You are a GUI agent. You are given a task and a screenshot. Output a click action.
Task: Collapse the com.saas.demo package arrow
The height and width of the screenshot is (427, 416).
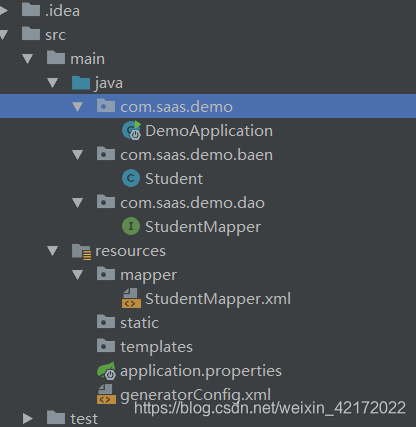78,107
